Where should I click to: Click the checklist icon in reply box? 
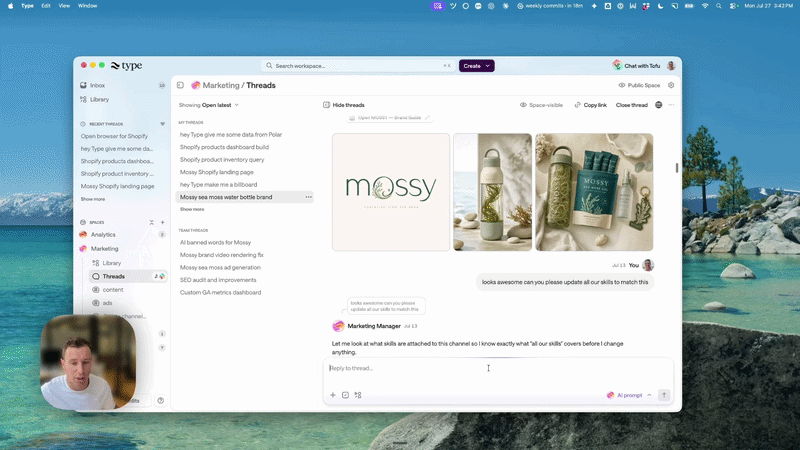coord(345,395)
